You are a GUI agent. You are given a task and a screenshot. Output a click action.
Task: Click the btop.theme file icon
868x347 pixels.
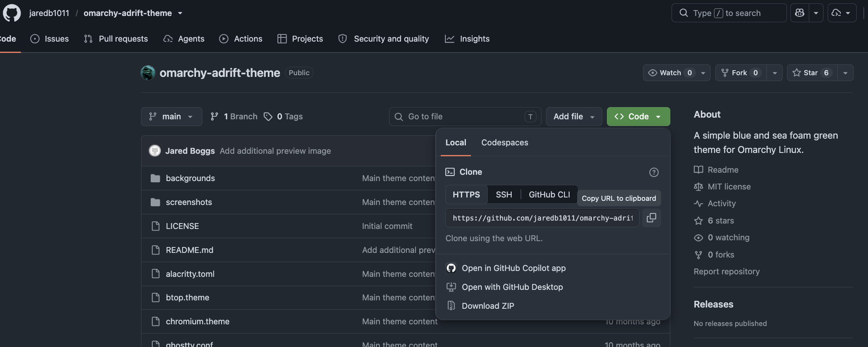point(155,297)
